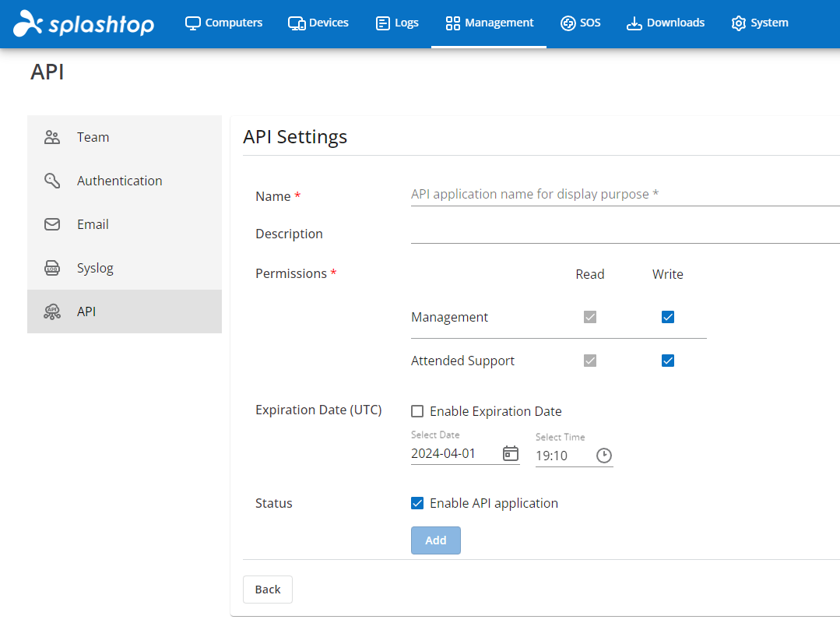This screenshot has height=623, width=840.
Task: Open the Email settings section
Action: point(93,224)
